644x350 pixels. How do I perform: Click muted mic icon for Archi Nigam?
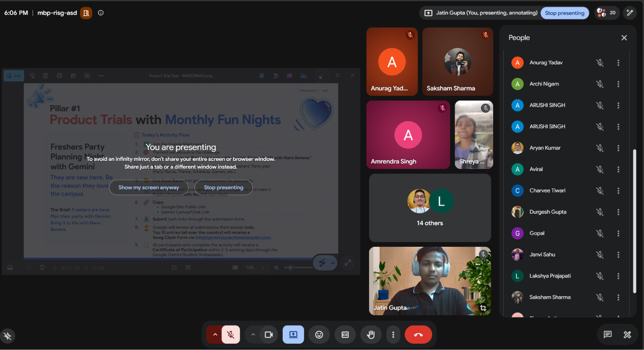click(x=600, y=84)
